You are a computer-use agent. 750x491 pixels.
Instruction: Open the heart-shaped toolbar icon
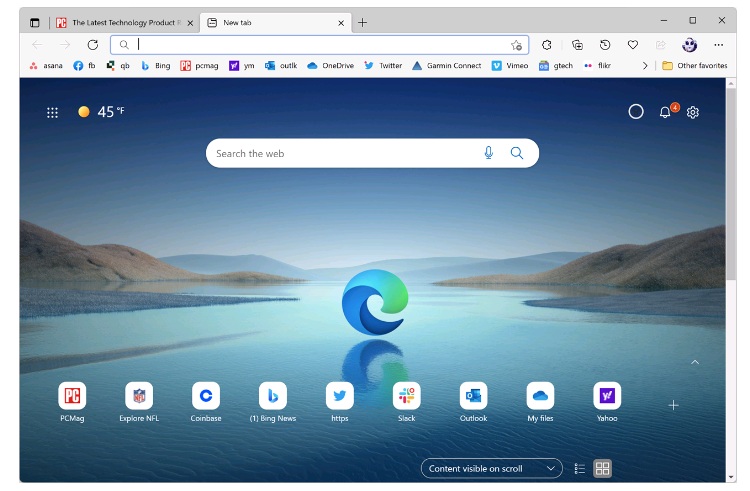point(633,45)
